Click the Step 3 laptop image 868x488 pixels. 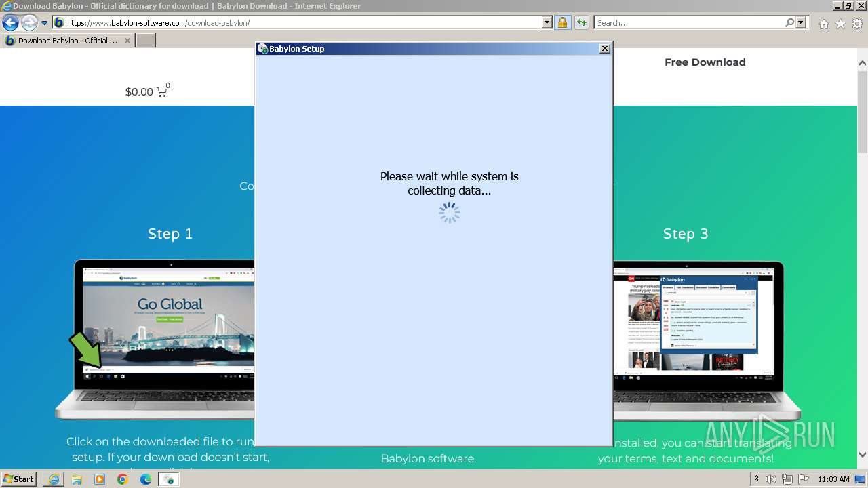[707, 340]
